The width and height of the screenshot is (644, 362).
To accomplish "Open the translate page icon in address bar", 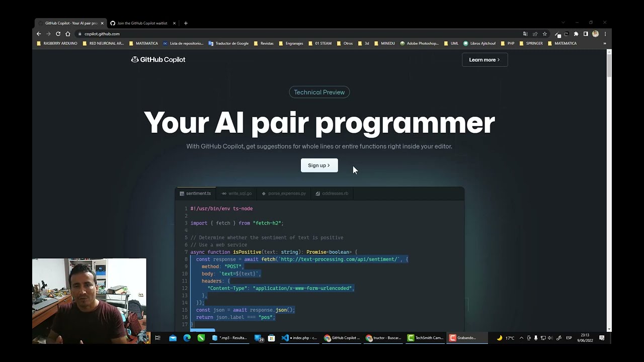I will pyautogui.click(x=525, y=34).
